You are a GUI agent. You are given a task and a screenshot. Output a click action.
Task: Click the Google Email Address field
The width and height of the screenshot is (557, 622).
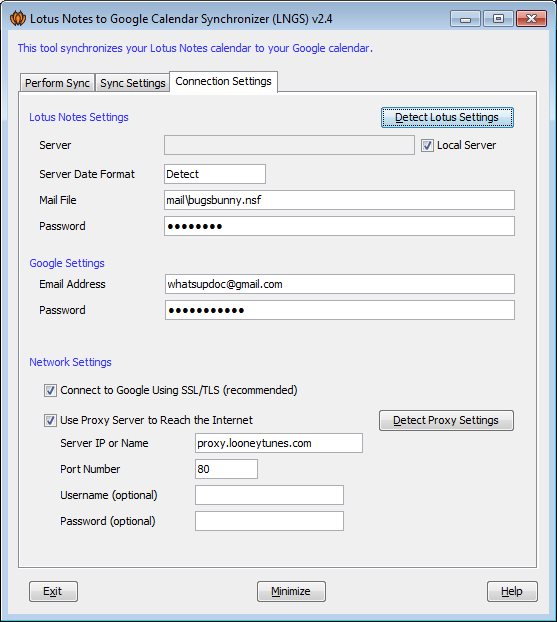(x=340, y=284)
